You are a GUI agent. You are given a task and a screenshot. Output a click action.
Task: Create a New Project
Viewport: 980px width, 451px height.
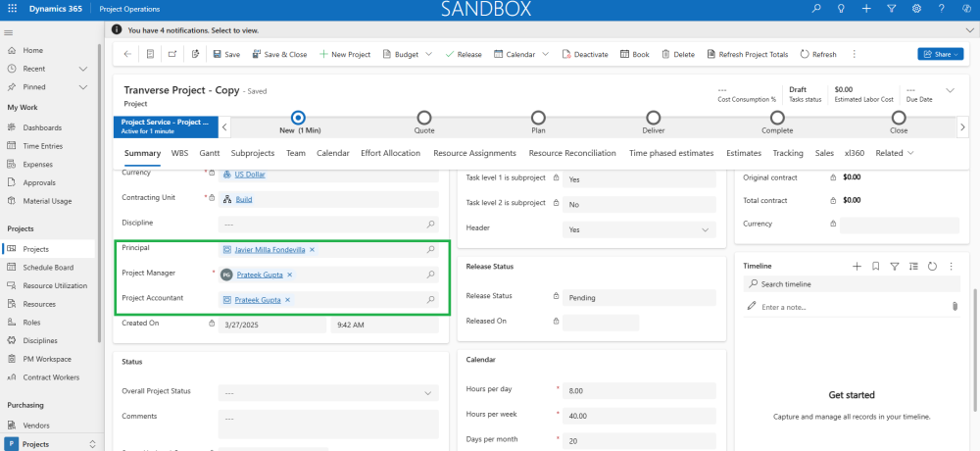coord(345,55)
